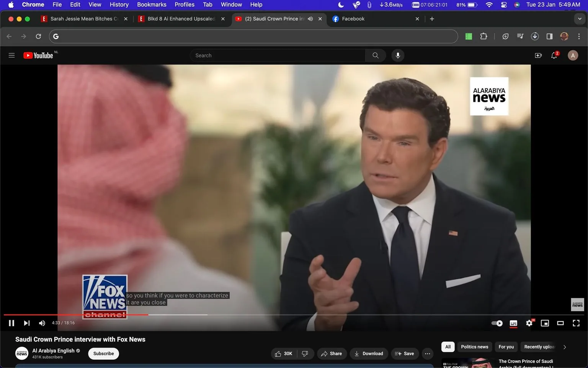588x368 pixels.
Task: Mute the Saudi Crown Prince tab audio
Action: click(x=310, y=18)
